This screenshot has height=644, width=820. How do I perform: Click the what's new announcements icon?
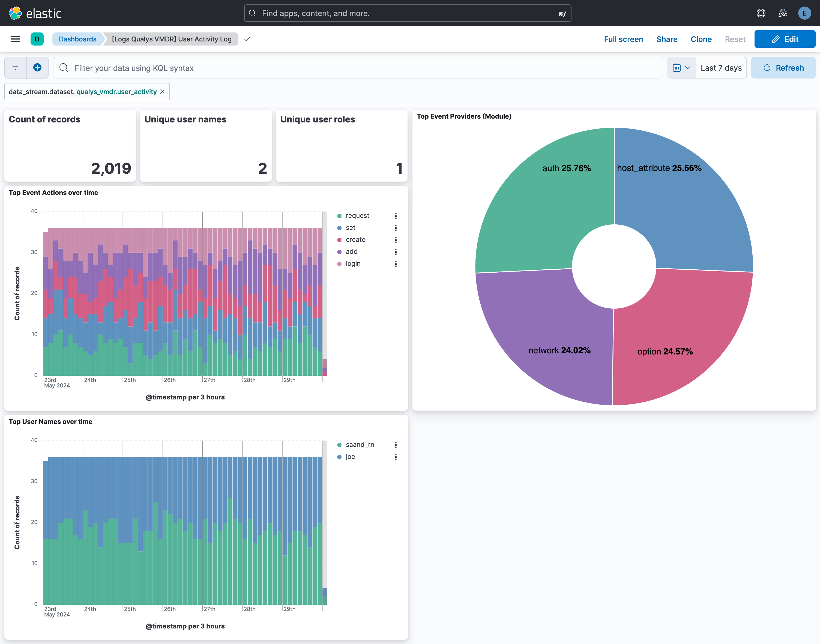[783, 13]
